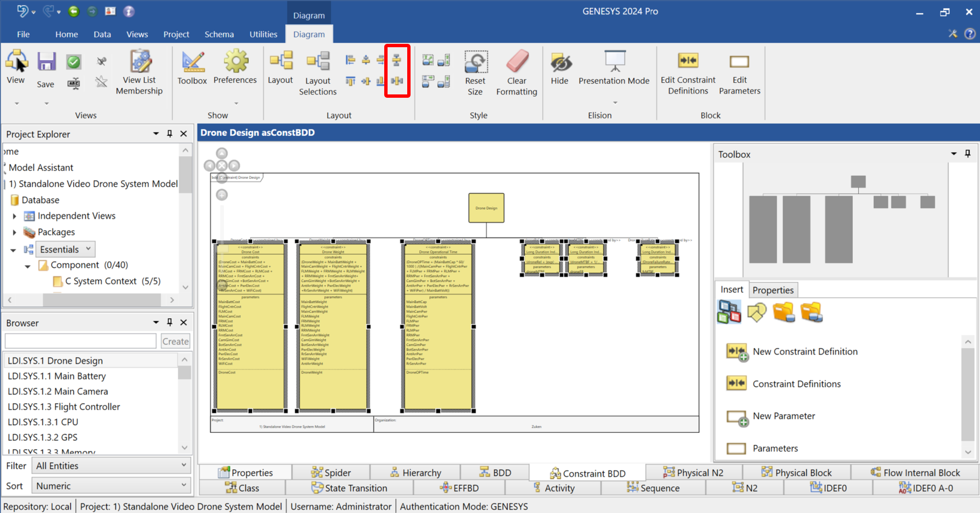Unpin the Browser panel
The height and width of the screenshot is (513, 980).
[169, 322]
